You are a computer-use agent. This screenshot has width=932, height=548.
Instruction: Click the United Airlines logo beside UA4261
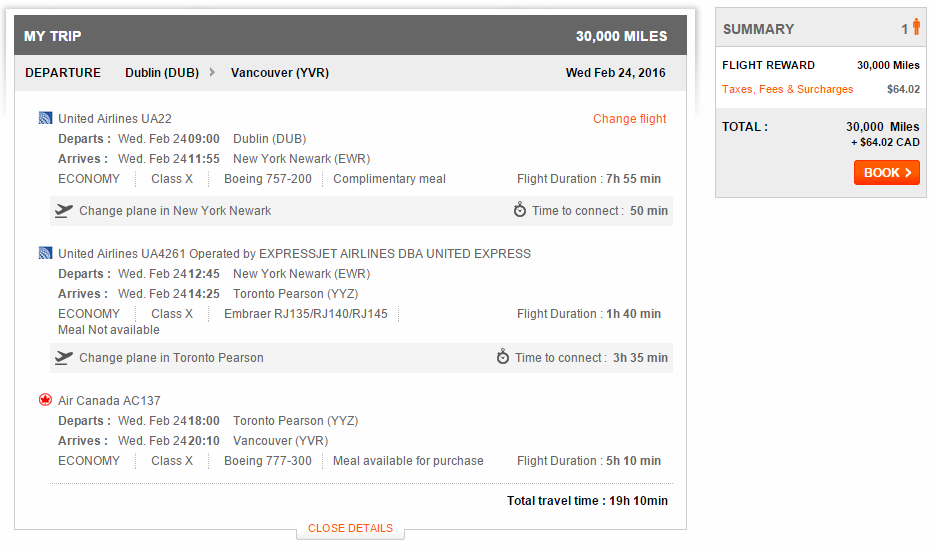[45, 253]
